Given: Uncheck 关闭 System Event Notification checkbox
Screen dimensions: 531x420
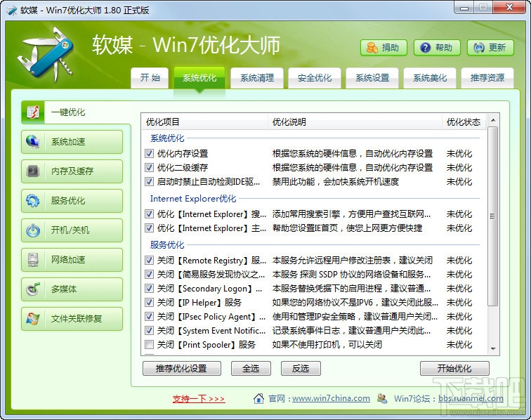Looking at the screenshot, I should 149,330.
